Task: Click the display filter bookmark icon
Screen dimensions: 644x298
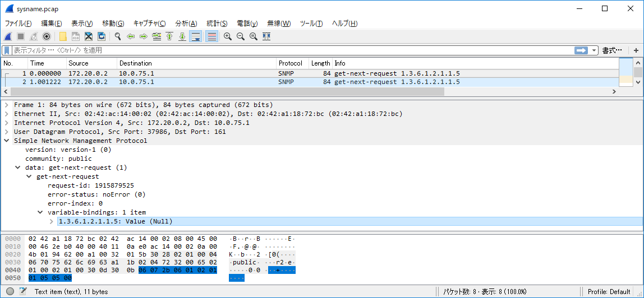Action: tap(7, 50)
